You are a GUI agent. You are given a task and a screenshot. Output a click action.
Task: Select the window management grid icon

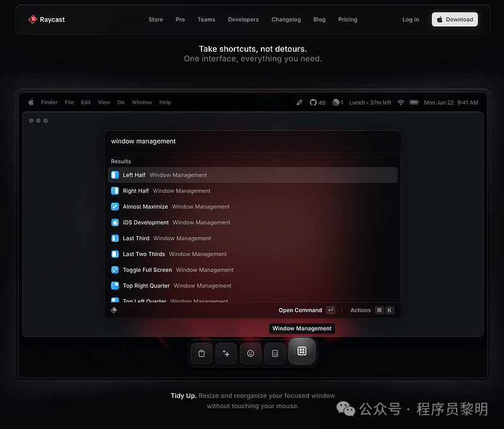tap(302, 351)
